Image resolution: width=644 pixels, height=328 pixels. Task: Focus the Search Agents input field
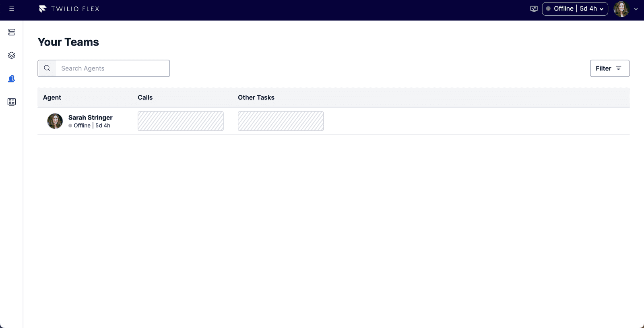(x=113, y=68)
